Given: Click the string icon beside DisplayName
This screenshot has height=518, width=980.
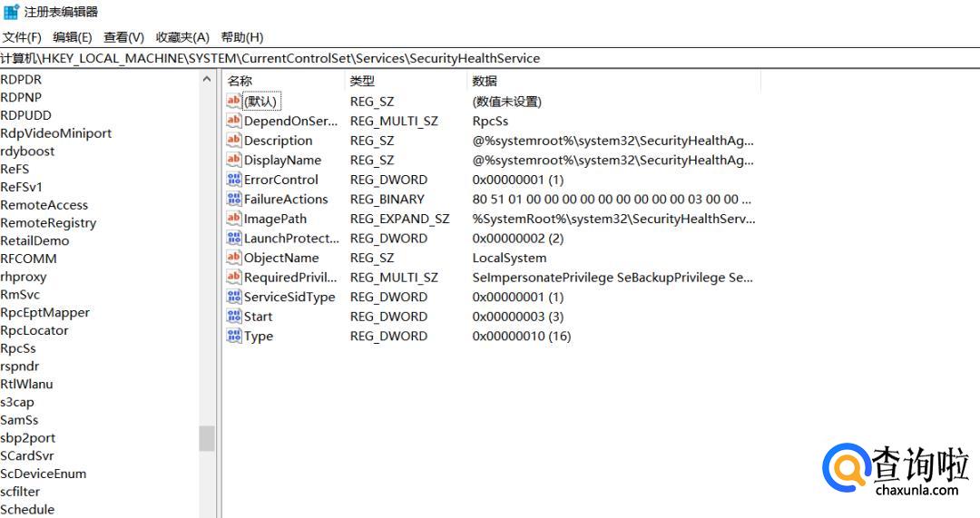Looking at the screenshot, I should [234, 160].
